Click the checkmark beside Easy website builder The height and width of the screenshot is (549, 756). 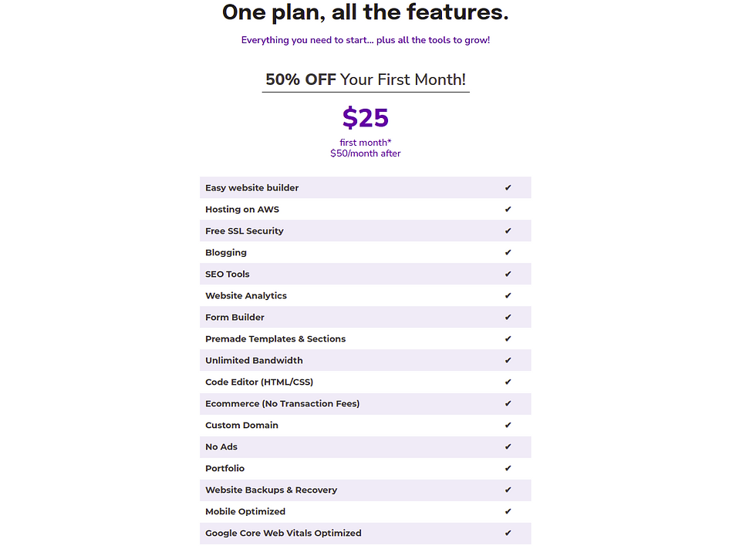click(x=508, y=188)
